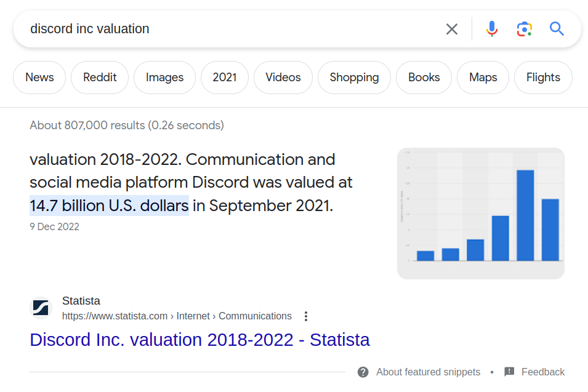Click the question mark help icon

pyautogui.click(x=363, y=372)
